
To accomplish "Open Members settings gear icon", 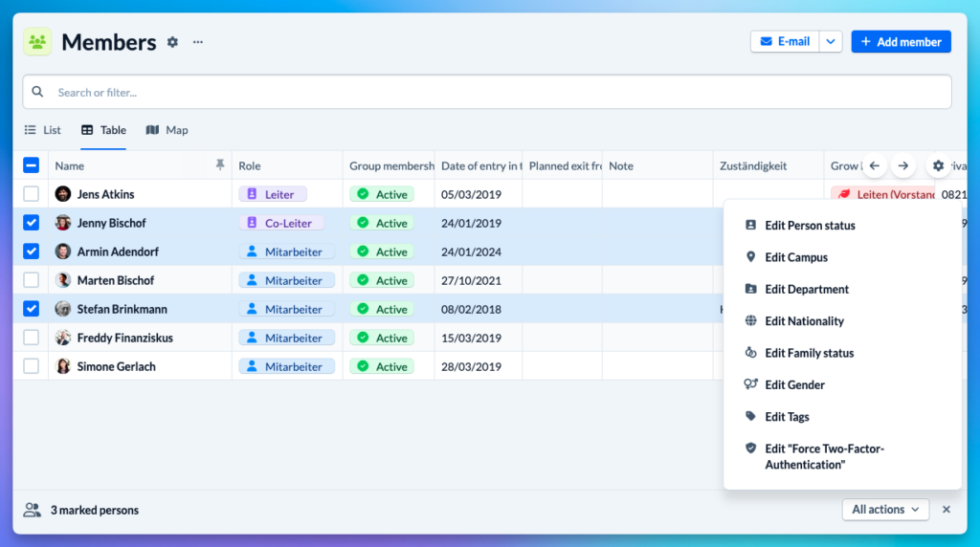I will 172,42.
